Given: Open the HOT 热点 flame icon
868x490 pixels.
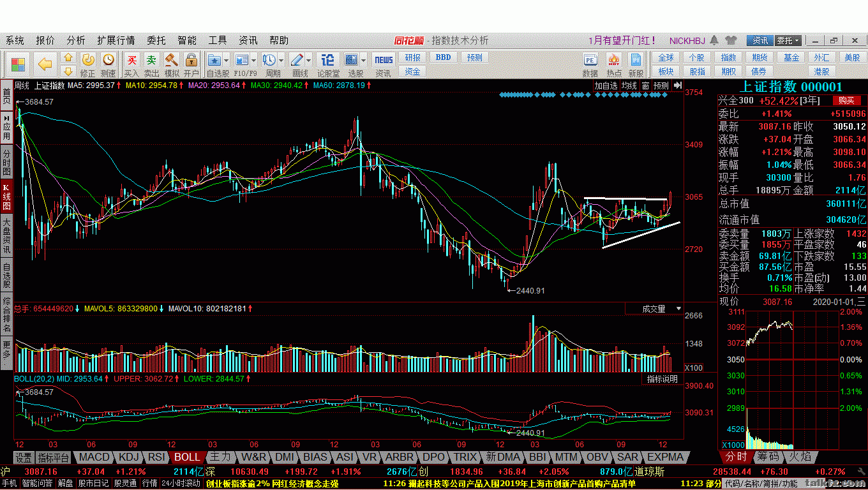Looking at the screenshot, I should coord(614,61).
